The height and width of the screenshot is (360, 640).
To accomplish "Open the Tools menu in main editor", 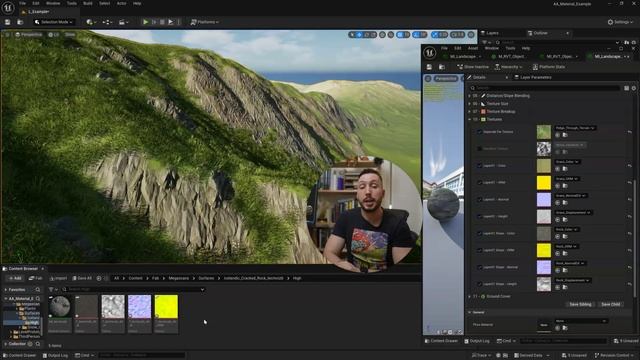I will coord(71,3).
